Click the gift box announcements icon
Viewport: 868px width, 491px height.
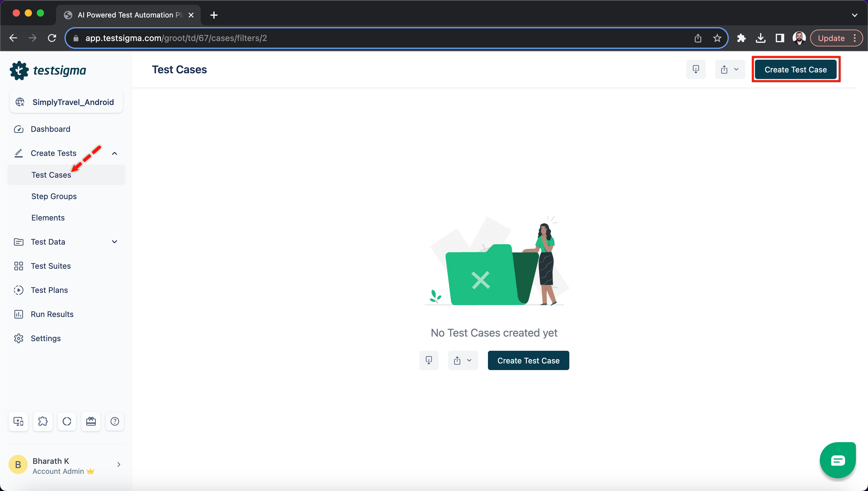click(91, 421)
